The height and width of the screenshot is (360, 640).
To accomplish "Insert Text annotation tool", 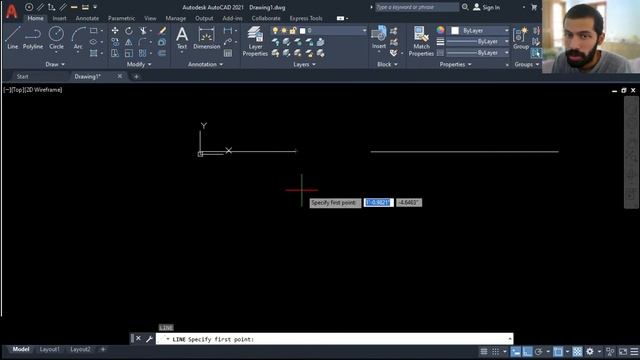I will pos(182,38).
